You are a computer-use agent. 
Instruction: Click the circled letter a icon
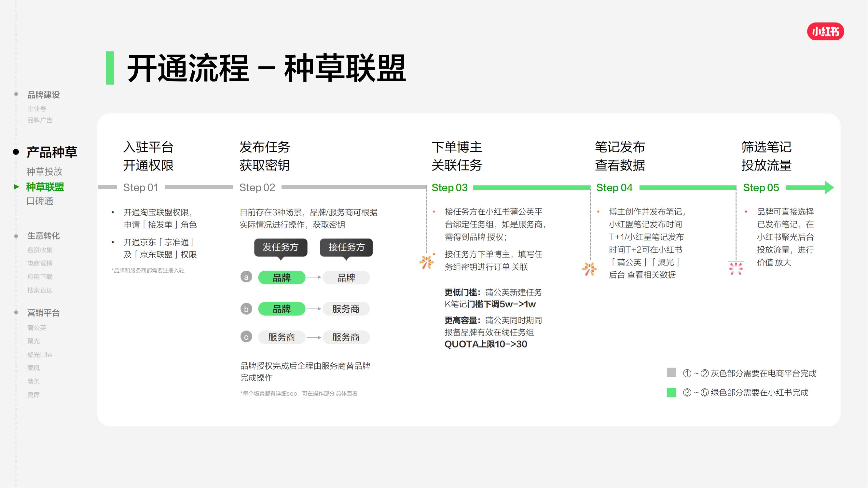[246, 277]
